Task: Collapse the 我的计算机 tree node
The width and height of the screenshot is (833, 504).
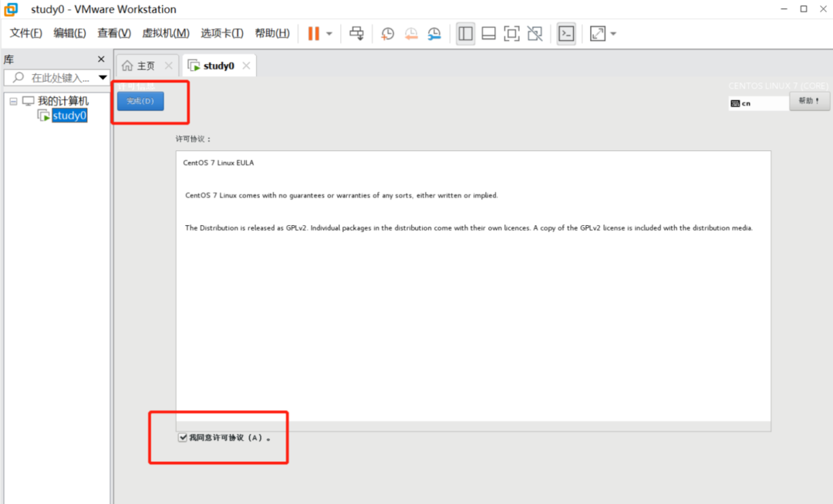Action: tap(13, 101)
